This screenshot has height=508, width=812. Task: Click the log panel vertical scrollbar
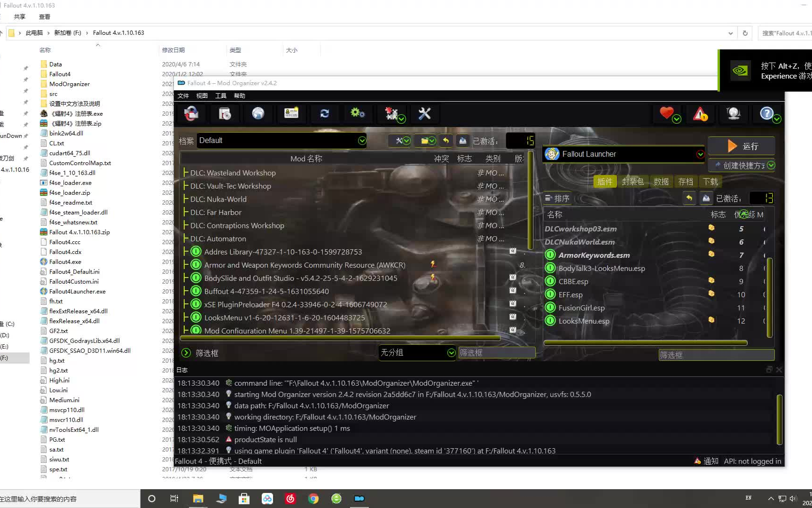tap(779, 420)
